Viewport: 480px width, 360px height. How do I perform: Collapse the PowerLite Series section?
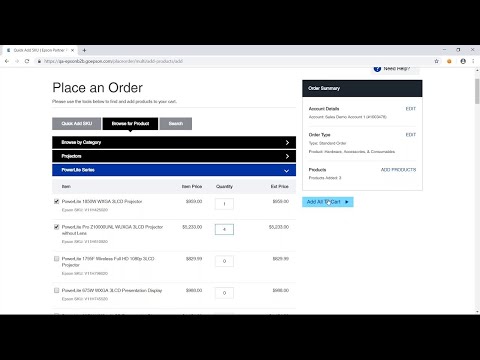[x=174, y=170]
